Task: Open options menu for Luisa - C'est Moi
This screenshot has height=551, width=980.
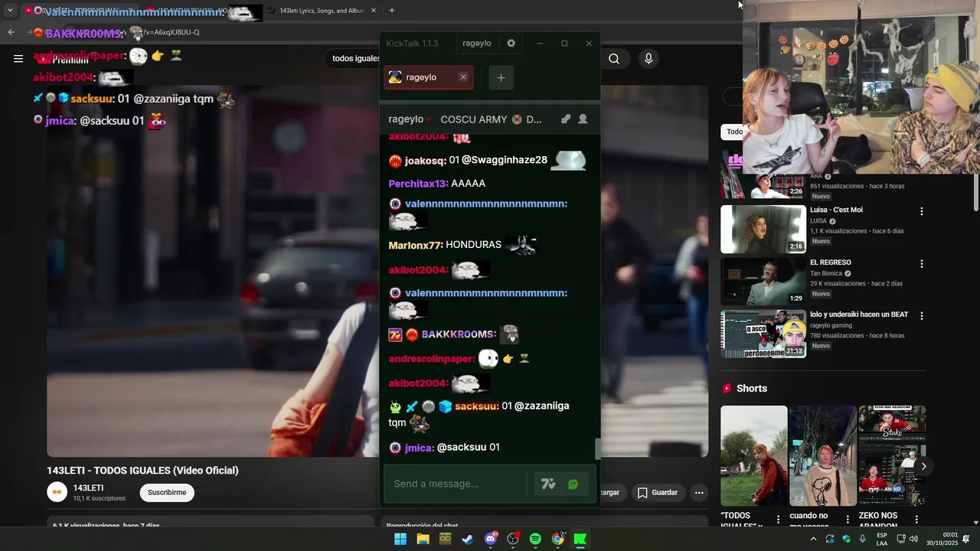Action: pos(922,211)
